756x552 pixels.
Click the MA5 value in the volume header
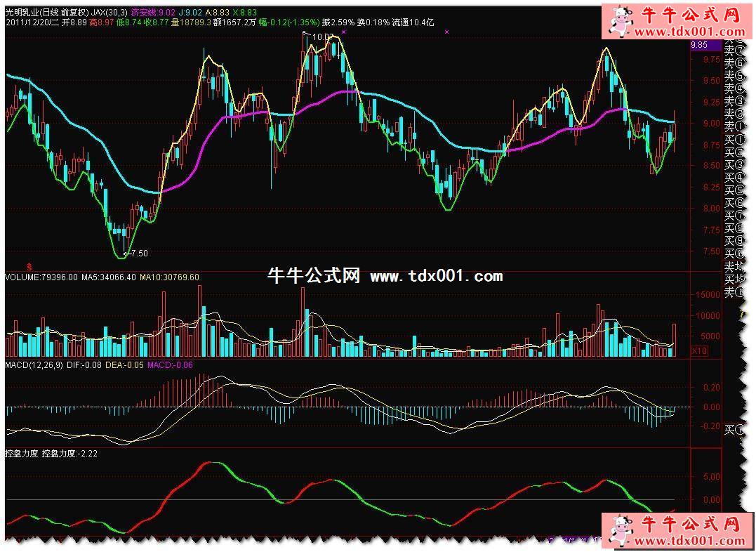107,277
